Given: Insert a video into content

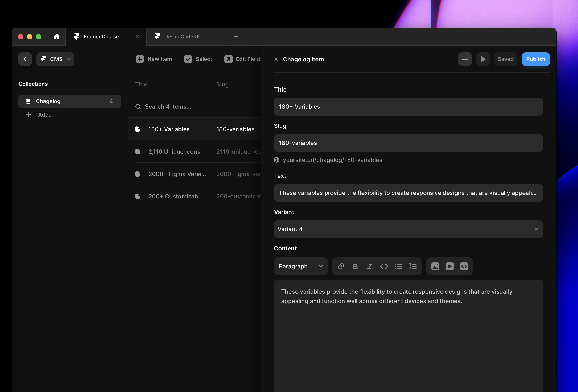Looking at the screenshot, I should [449, 266].
